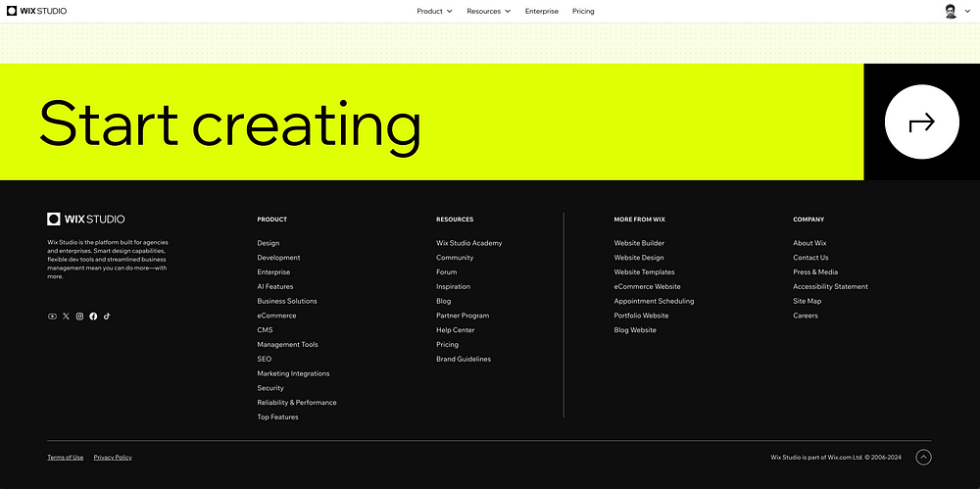Click the COMPANY footer column heading
The width and height of the screenshot is (980, 489).
tap(808, 220)
